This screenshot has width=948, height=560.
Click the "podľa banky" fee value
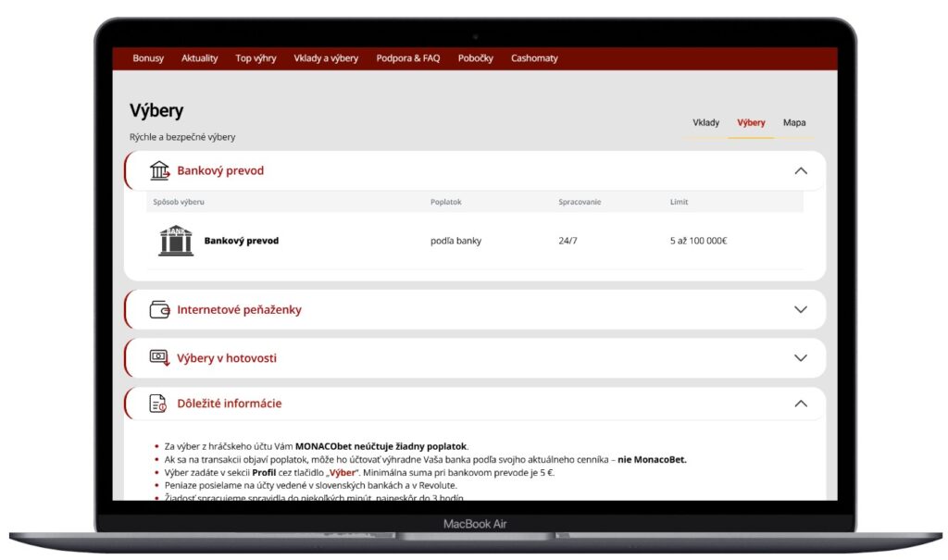click(x=455, y=241)
